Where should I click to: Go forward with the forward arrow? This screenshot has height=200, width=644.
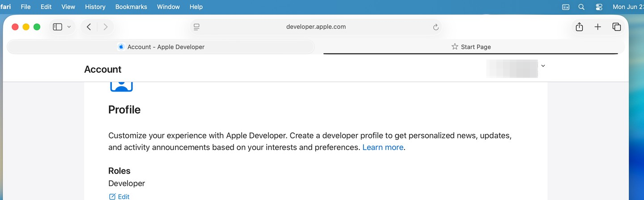[x=106, y=27]
